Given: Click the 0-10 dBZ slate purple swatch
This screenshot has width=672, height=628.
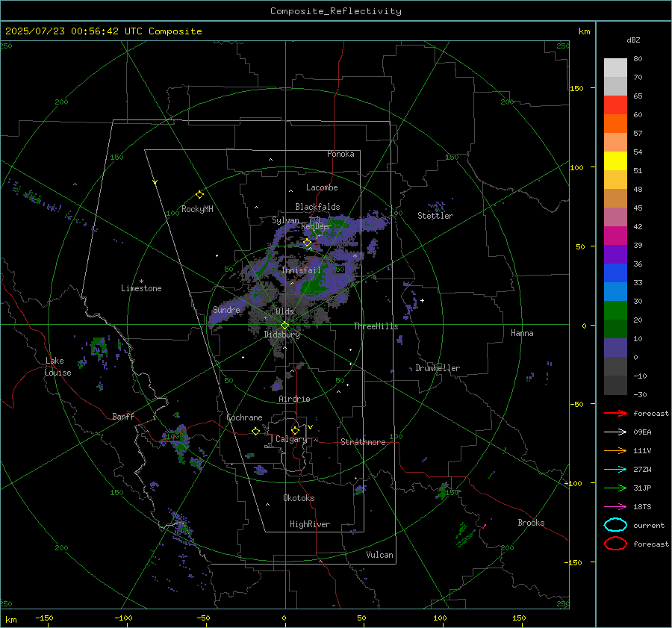Looking at the screenshot, I should 615,348.
